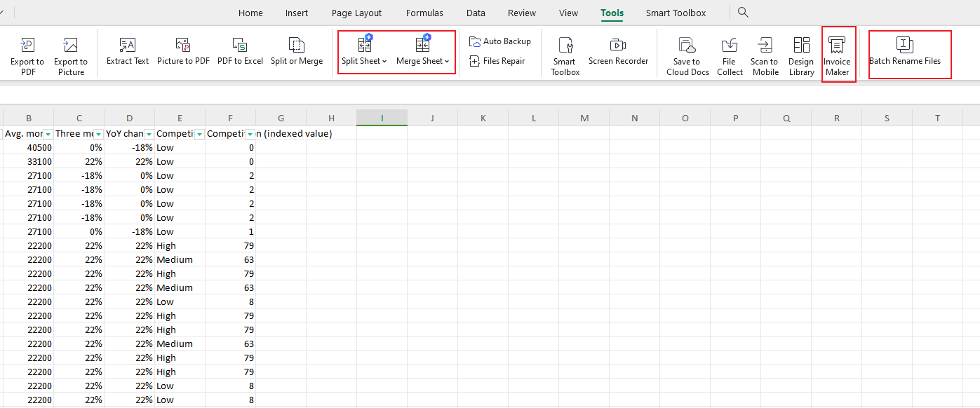This screenshot has height=408, width=980.
Task: Open the Page Layout tab
Action: [x=356, y=13]
